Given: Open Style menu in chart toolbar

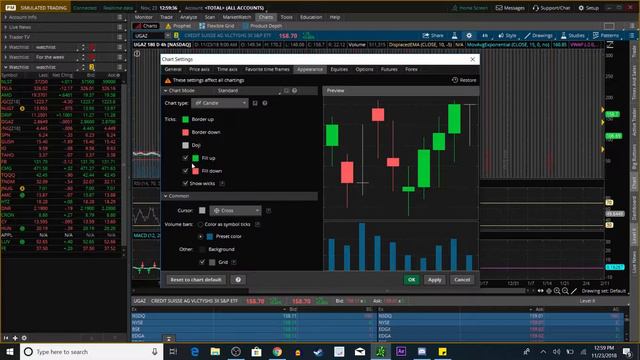Looking at the screenshot, I should [x=507, y=36].
